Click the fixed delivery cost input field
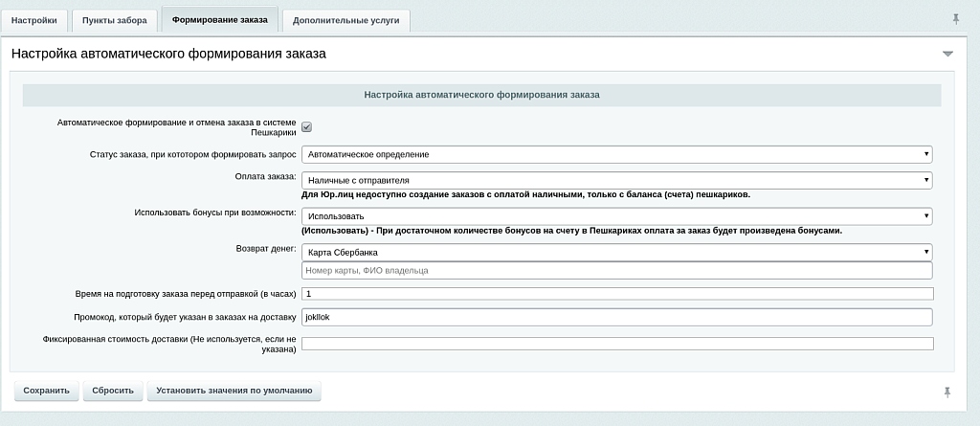The height and width of the screenshot is (426, 980). (616, 344)
